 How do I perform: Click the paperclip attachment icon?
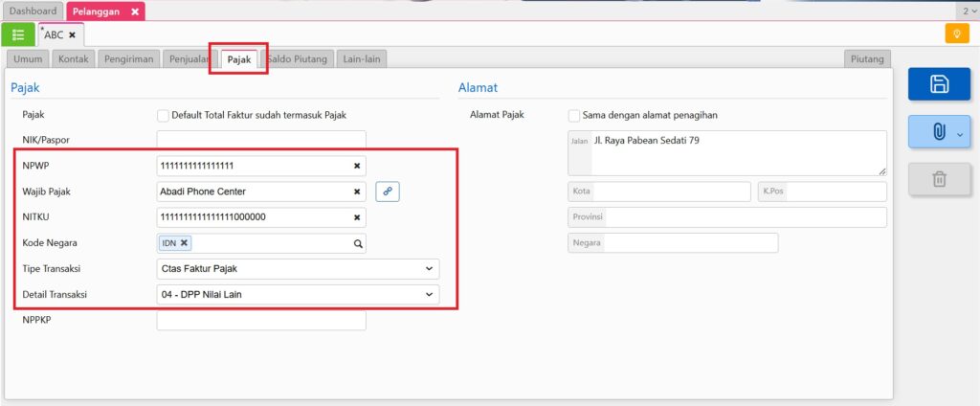[x=932, y=132]
